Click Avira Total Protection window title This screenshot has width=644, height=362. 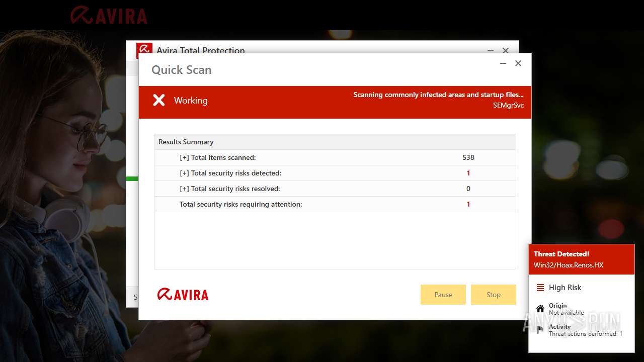pos(201,50)
